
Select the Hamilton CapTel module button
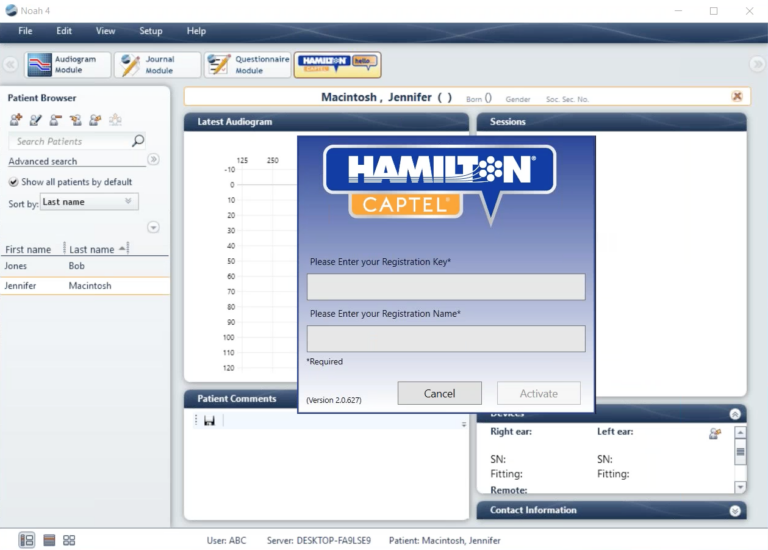click(337, 65)
